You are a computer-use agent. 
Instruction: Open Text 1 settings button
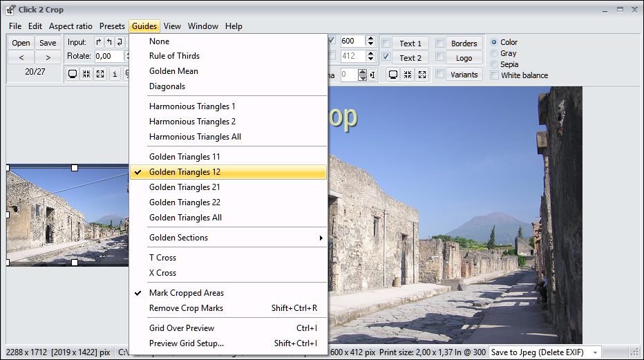(410, 44)
